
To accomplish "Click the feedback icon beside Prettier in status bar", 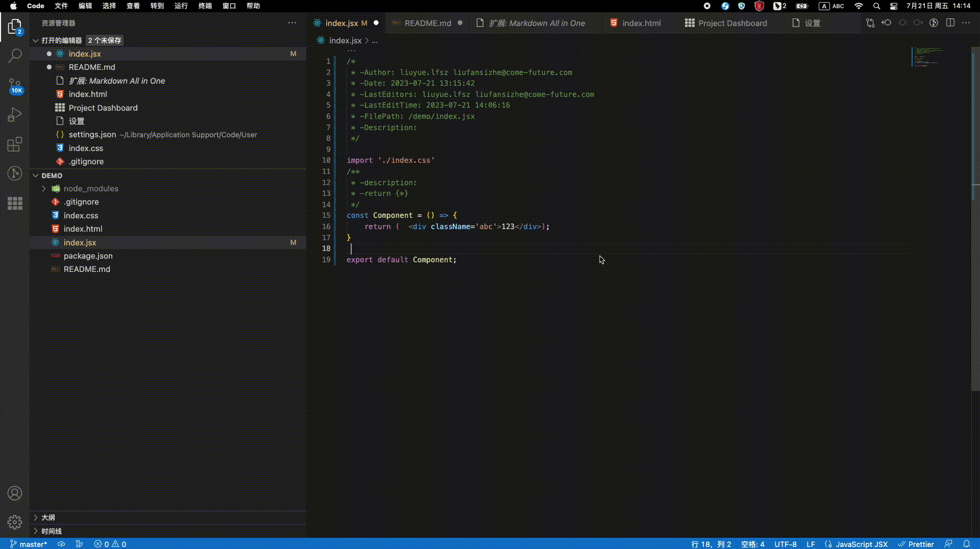I will [x=948, y=544].
